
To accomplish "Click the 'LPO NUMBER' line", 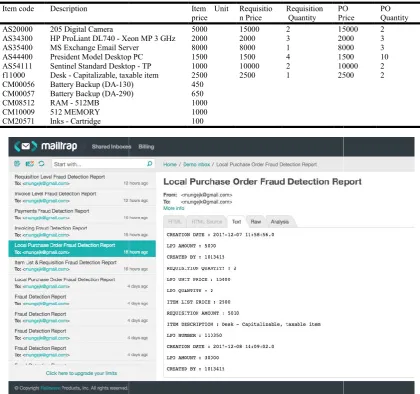I will (194, 335).
